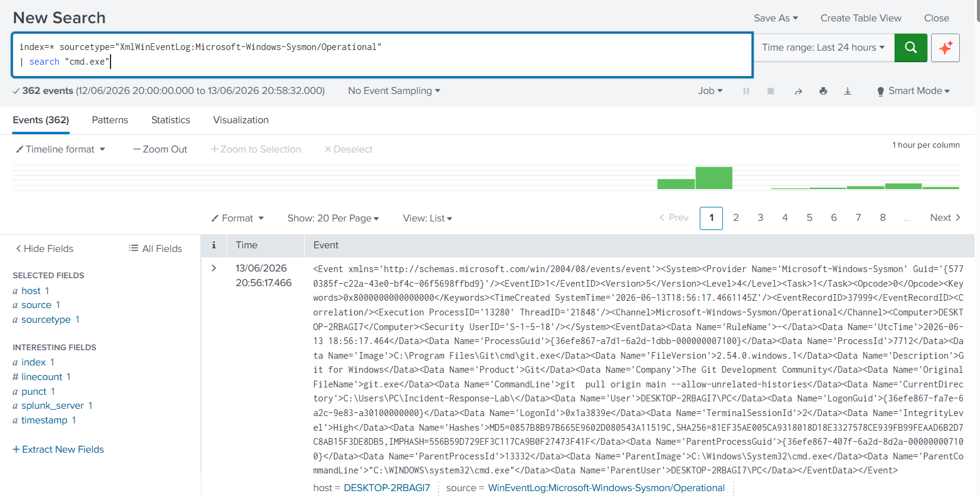Open the sourcetype selected field
This screenshot has width=980, height=496.
[x=46, y=320]
